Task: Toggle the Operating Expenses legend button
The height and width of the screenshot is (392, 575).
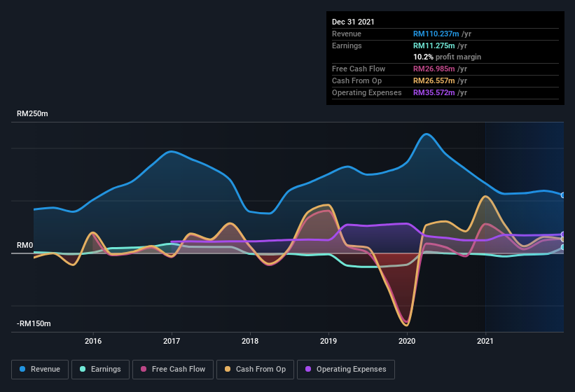Action: click(346, 370)
